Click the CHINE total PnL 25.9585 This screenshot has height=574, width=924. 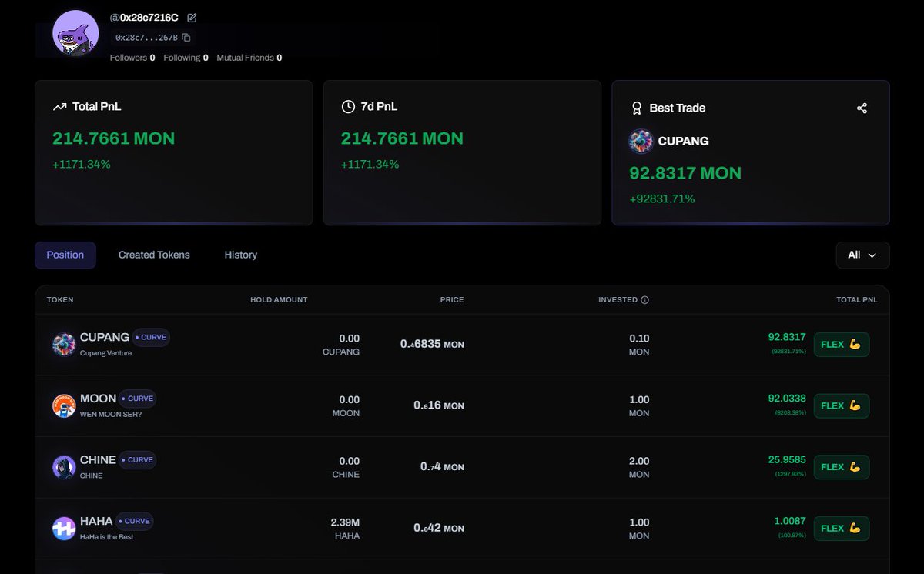[787, 459]
